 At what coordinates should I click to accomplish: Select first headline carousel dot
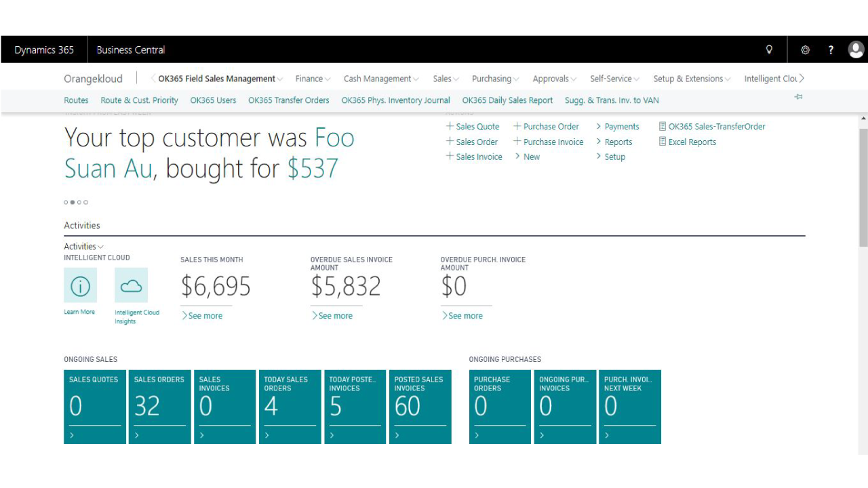(x=66, y=202)
